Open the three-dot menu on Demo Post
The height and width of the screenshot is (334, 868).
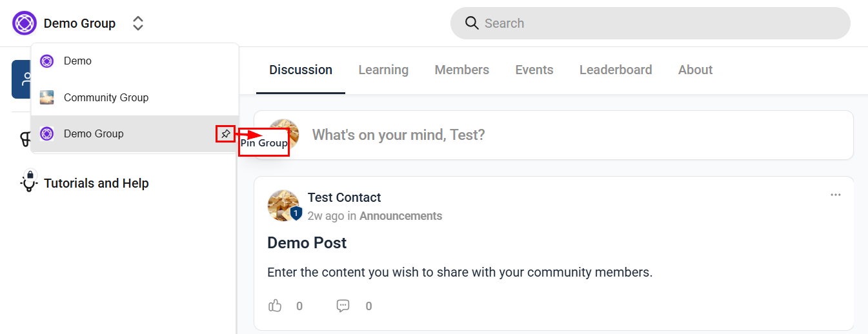[x=836, y=195]
